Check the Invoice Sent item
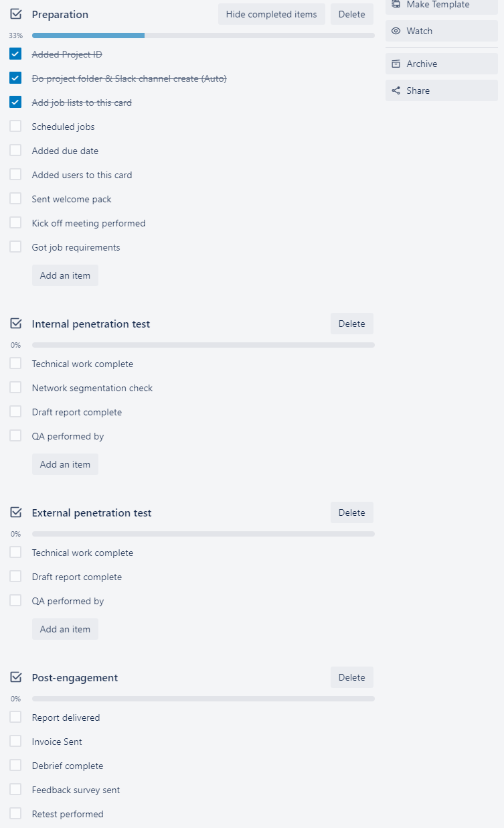Image resolution: width=504 pixels, height=828 pixels. [x=15, y=740]
